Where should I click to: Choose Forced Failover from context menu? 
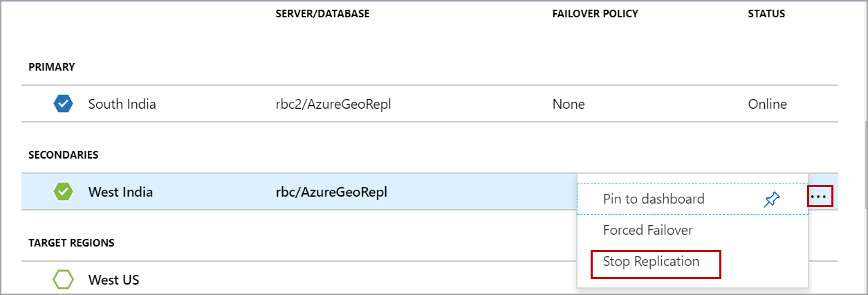click(x=647, y=230)
